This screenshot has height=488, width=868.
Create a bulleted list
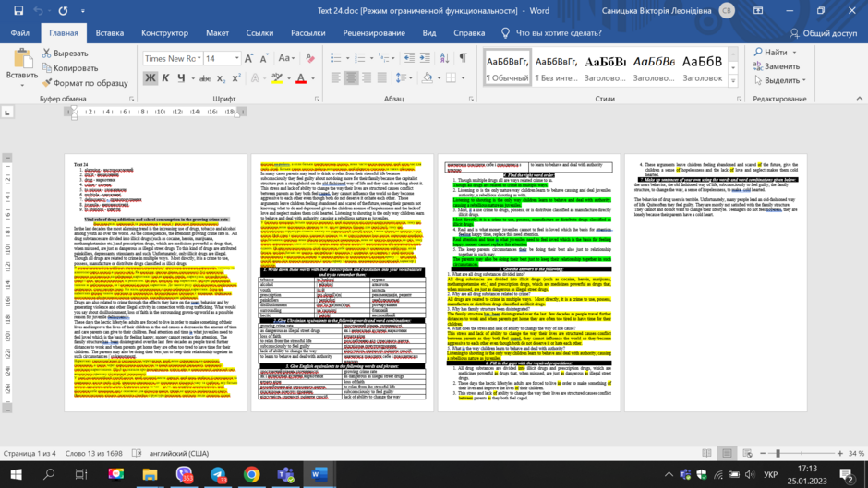(x=335, y=58)
